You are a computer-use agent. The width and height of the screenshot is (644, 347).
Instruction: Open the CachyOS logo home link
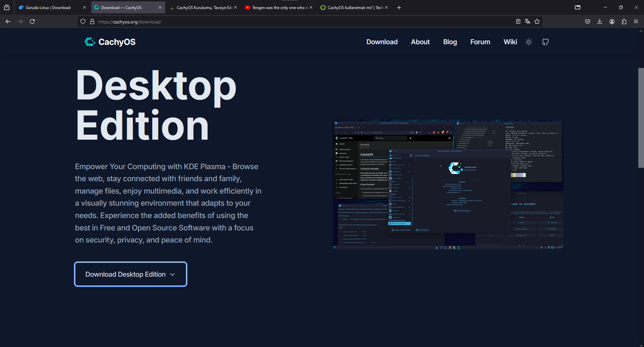pyautogui.click(x=110, y=42)
